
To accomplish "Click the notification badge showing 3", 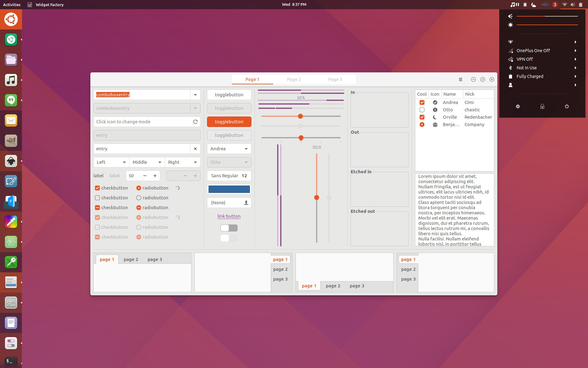I will point(555,5).
